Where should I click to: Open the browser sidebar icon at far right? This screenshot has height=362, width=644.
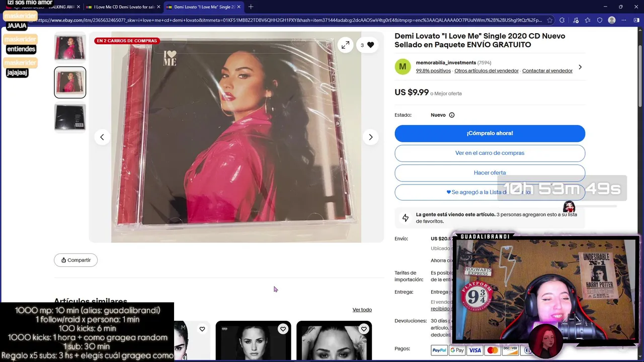pos(637,20)
